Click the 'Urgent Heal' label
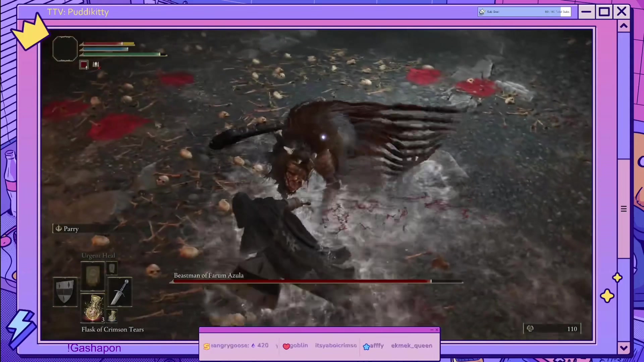644x362 pixels. [98, 255]
